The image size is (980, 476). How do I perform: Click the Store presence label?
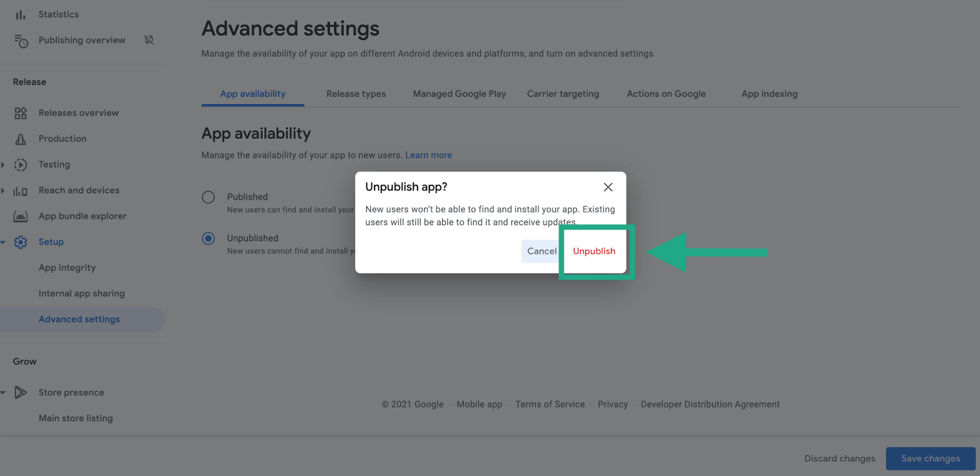pos(71,393)
